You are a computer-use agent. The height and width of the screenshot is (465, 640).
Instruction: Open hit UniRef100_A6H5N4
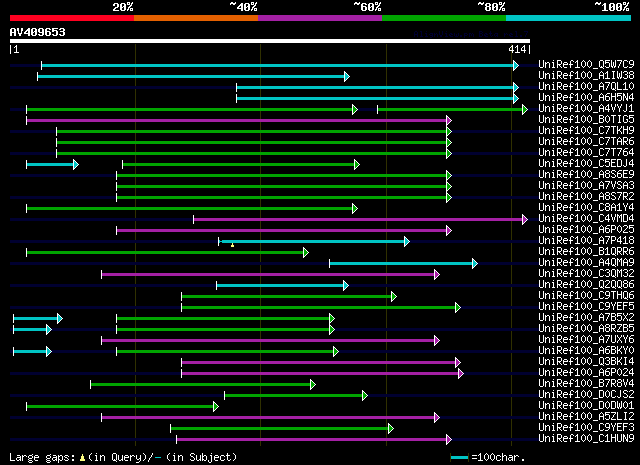point(586,97)
